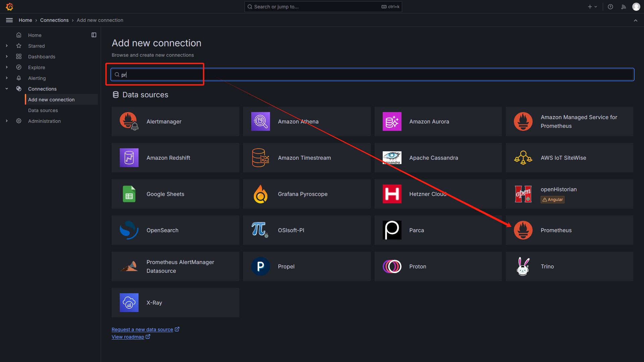Click the Parca logo icon
644x362 pixels.
(x=392, y=230)
